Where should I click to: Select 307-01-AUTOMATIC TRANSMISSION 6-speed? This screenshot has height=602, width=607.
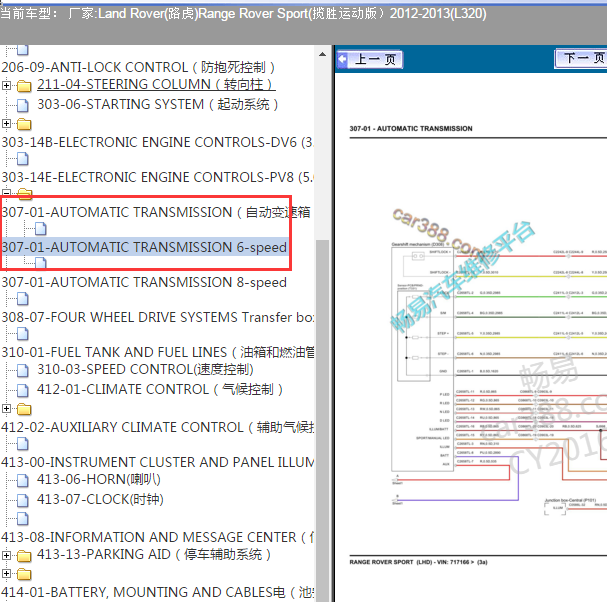(x=144, y=247)
